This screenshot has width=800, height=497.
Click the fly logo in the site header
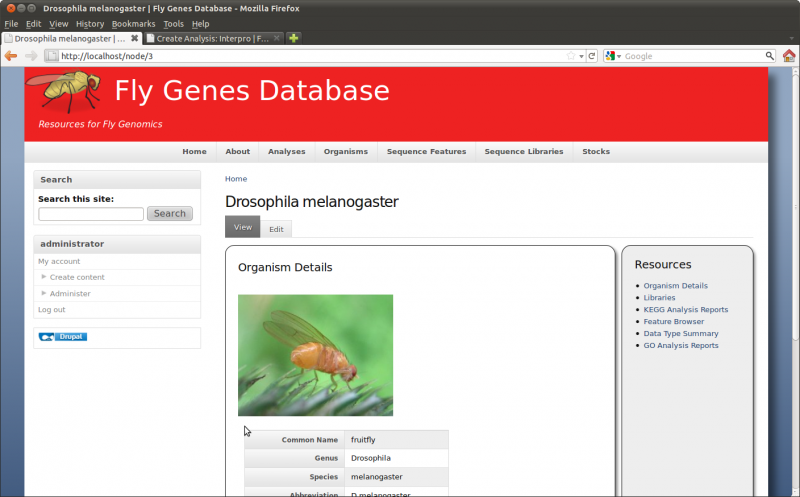[x=64, y=91]
